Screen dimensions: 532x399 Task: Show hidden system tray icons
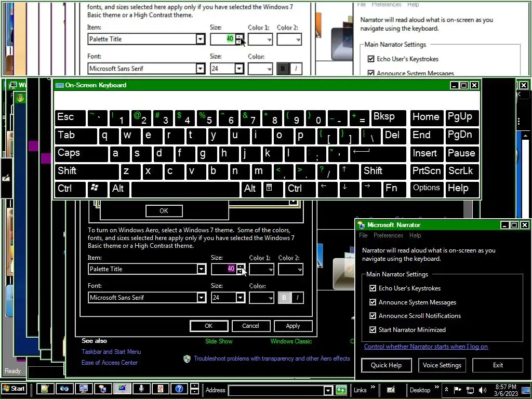pyautogui.click(x=446, y=390)
